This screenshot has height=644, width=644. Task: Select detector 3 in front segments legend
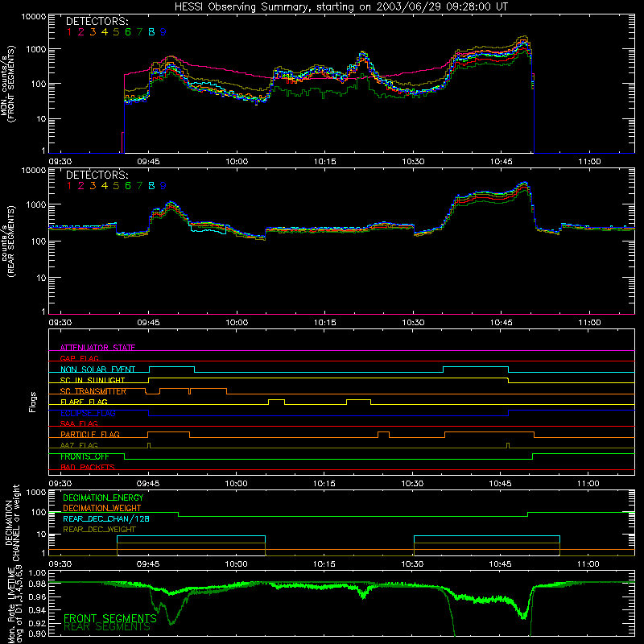(x=93, y=32)
